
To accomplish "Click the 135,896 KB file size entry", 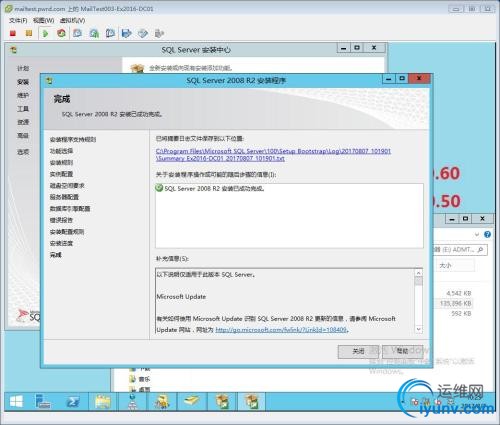I will coord(456,303).
